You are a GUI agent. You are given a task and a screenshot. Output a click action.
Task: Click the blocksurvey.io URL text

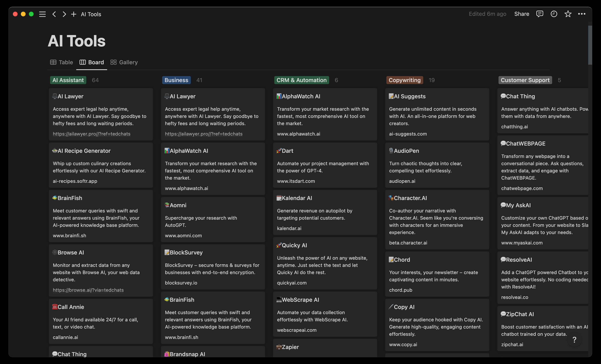coord(181,283)
